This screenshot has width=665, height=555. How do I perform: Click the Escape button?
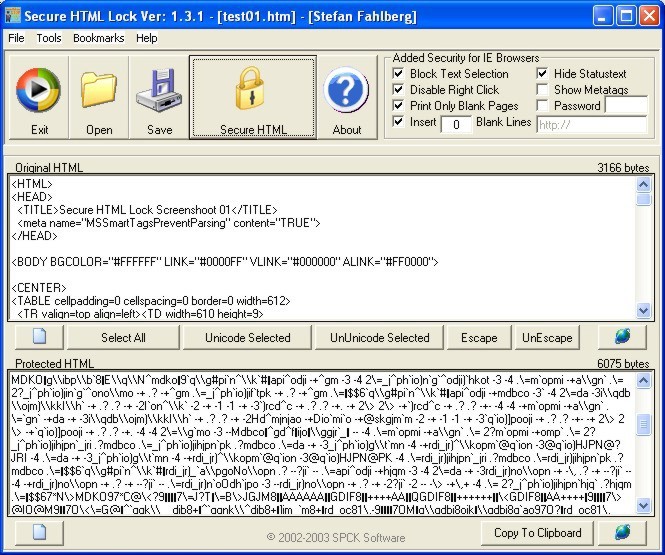pos(479,337)
